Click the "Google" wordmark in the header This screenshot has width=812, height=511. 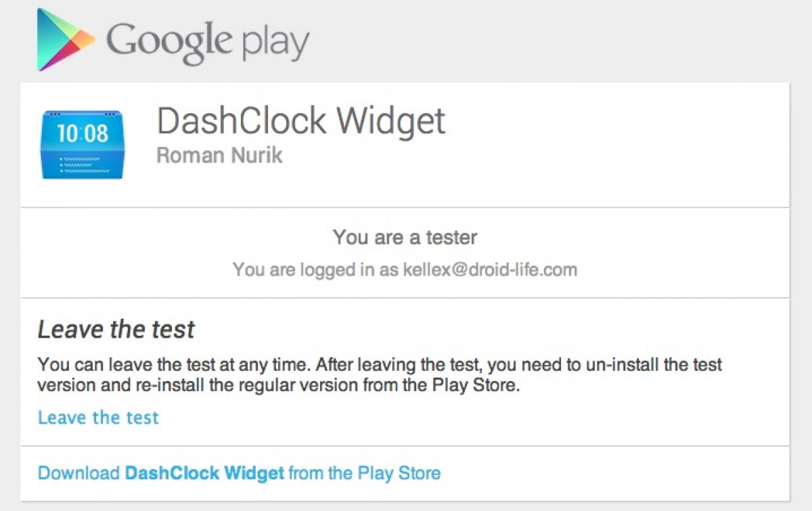click(x=170, y=42)
